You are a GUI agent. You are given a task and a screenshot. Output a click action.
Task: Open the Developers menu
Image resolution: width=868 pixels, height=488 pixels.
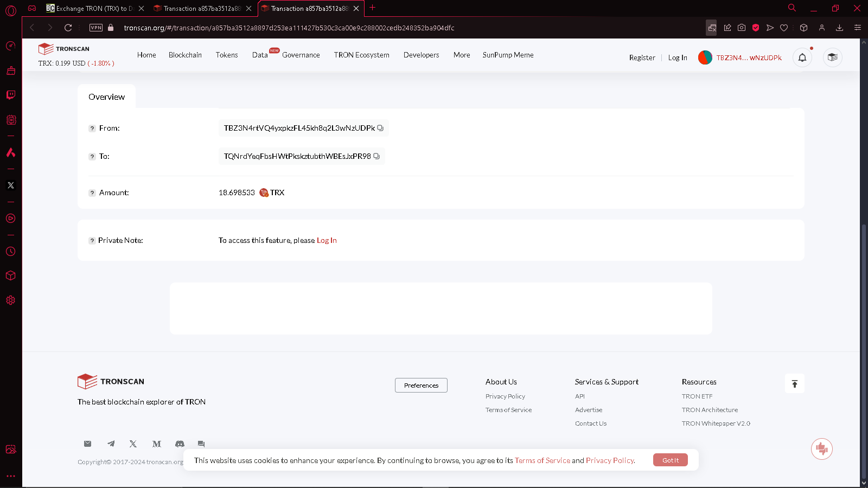point(422,55)
